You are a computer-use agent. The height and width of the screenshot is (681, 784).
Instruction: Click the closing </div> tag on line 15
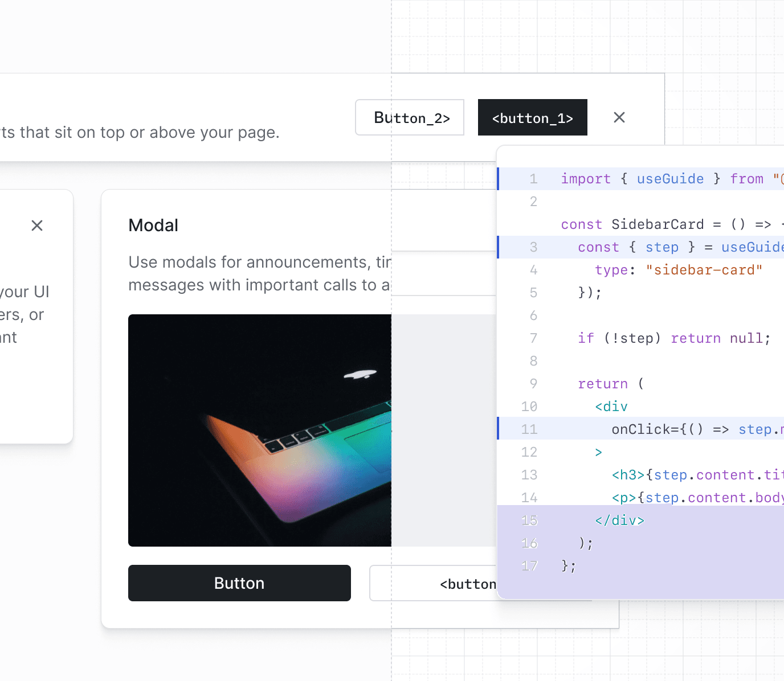click(x=619, y=520)
